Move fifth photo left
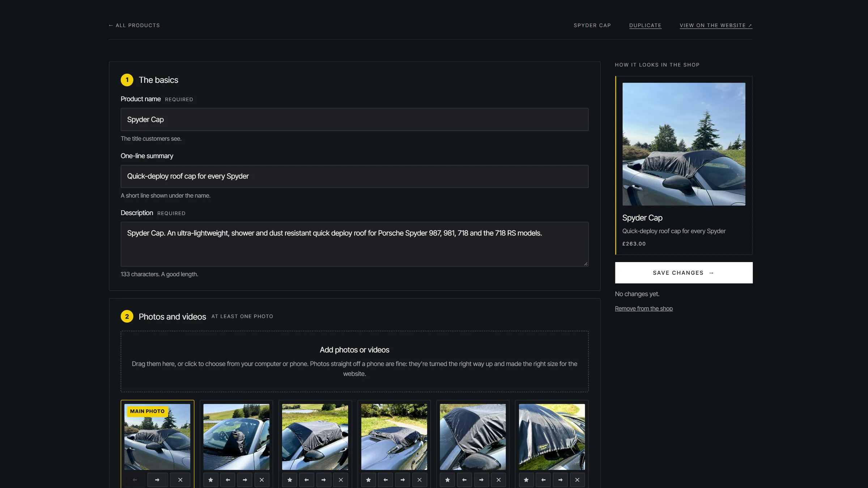868x488 pixels. (464, 480)
